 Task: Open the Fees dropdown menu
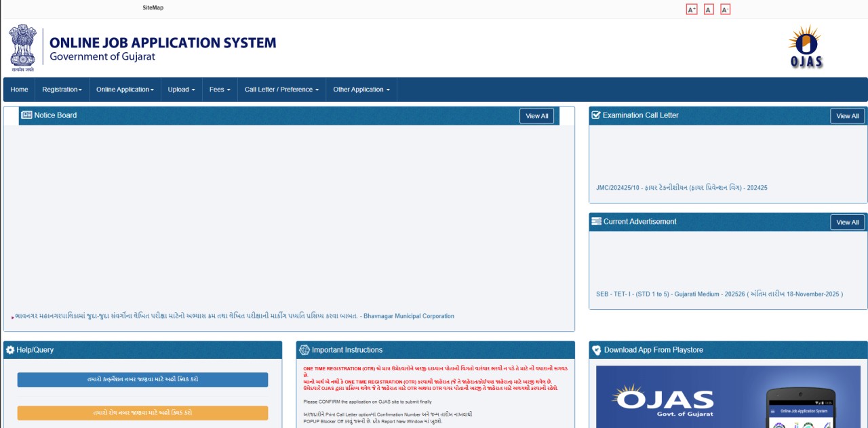point(220,90)
